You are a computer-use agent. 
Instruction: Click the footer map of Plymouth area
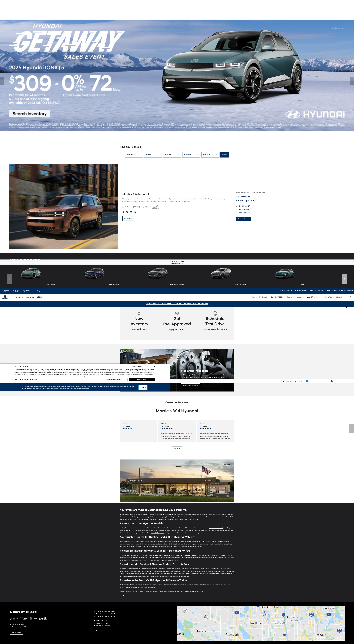coord(261,623)
